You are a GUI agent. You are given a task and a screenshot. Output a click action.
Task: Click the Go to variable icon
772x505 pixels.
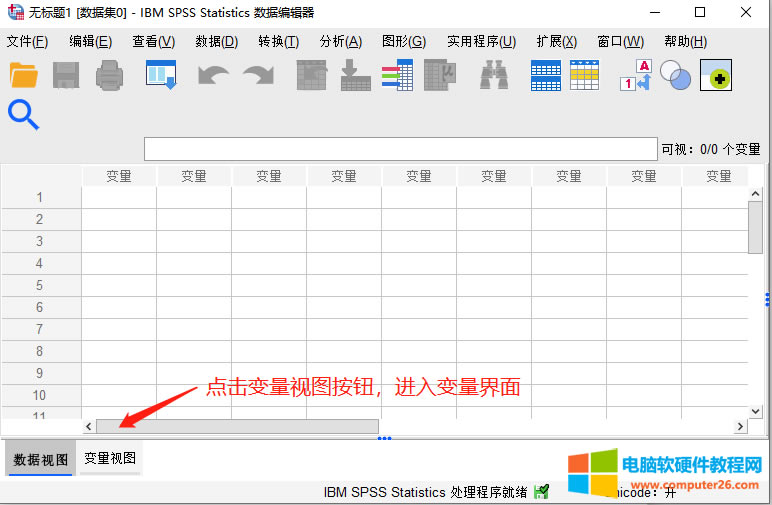point(355,75)
